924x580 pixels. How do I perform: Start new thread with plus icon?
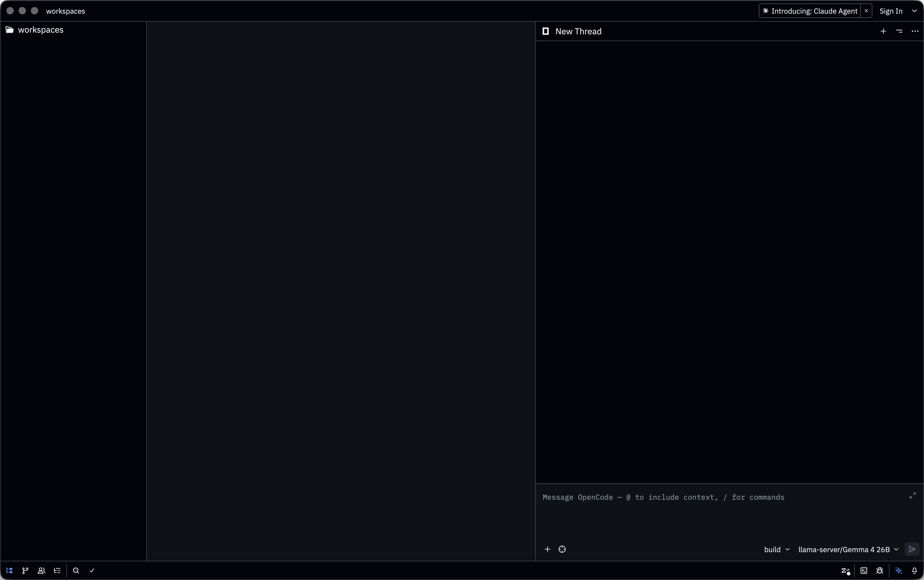[x=883, y=31]
